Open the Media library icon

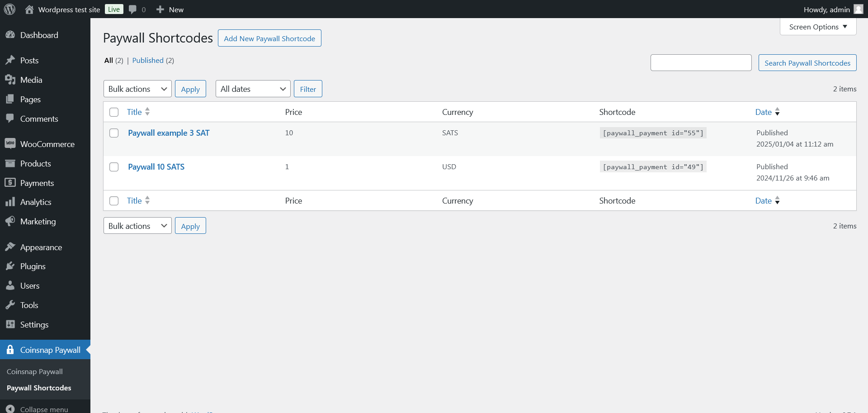click(x=11, y=80)
